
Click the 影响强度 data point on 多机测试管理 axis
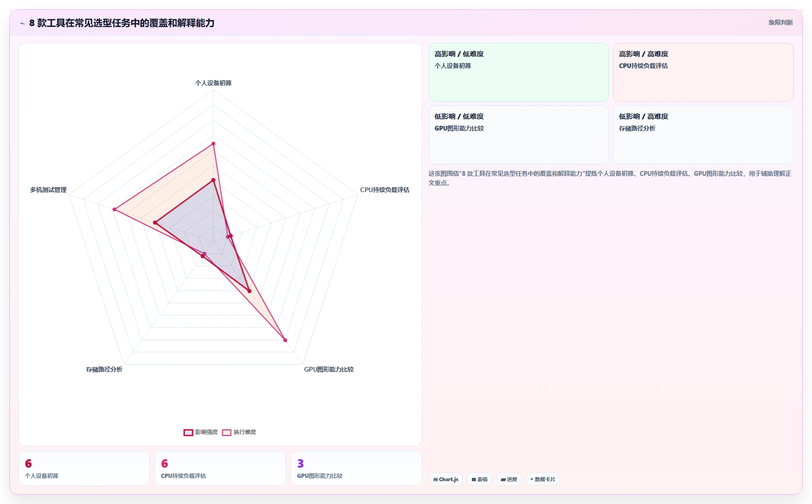click(x=155, y=223)
